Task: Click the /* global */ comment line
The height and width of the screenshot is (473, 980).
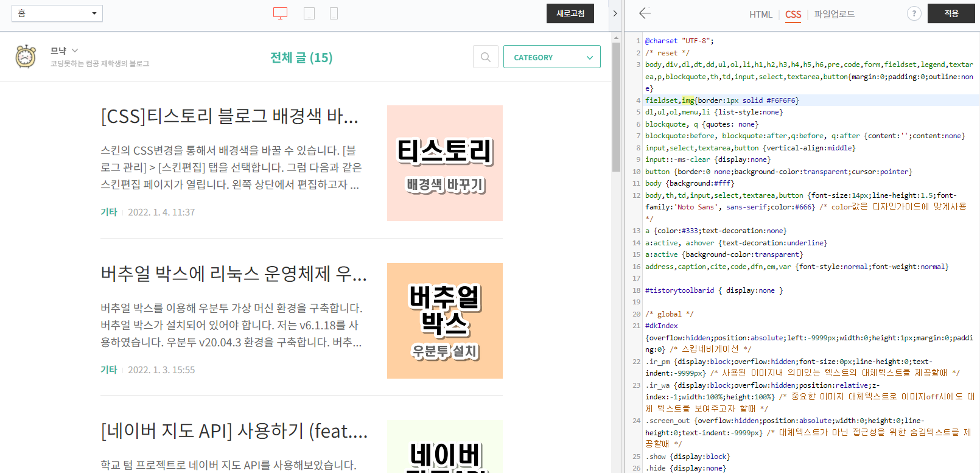Action: pos(670,314)
